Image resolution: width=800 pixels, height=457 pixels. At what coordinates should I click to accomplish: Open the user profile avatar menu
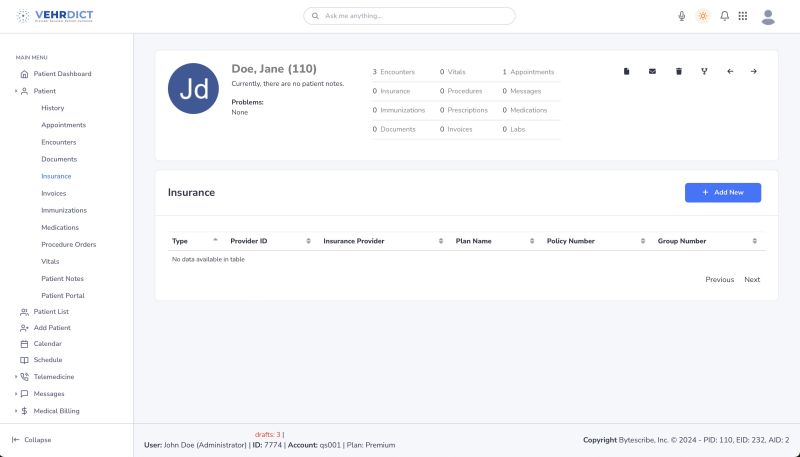click(768, 17)
